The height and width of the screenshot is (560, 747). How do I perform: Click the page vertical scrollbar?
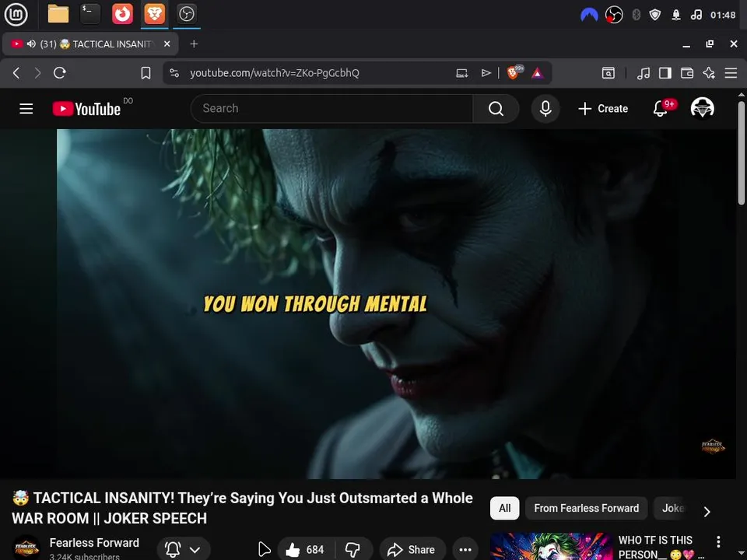click(742, 152)
